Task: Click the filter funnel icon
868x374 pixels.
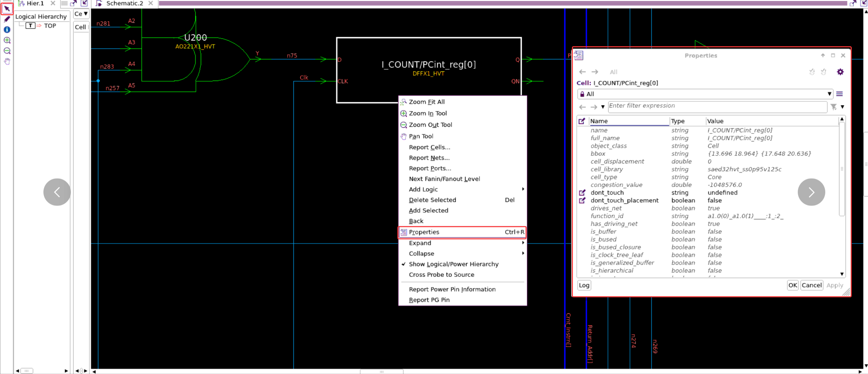Action: point(833,107)
